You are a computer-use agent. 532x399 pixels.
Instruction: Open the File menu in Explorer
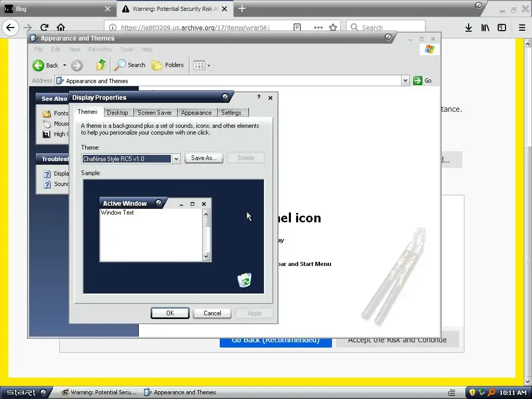coord(38,49)
